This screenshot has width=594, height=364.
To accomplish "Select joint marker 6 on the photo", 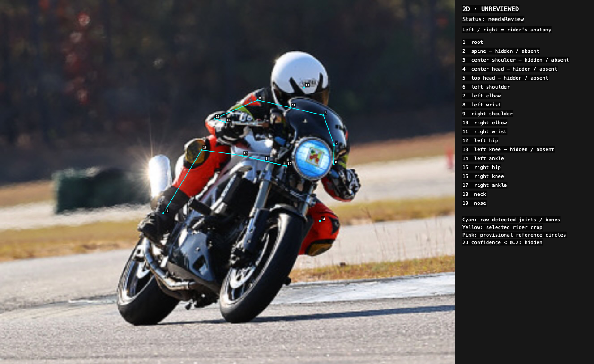I will (323, 115).
